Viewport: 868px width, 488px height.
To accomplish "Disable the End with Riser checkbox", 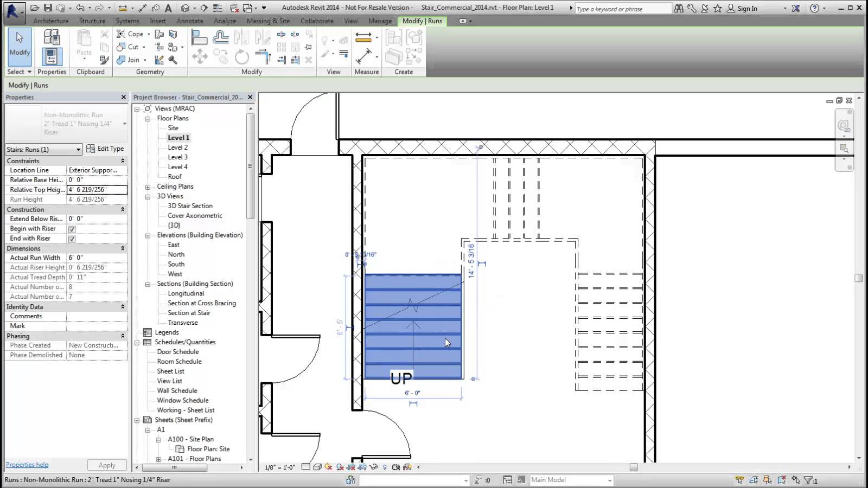I will [72, 239].
